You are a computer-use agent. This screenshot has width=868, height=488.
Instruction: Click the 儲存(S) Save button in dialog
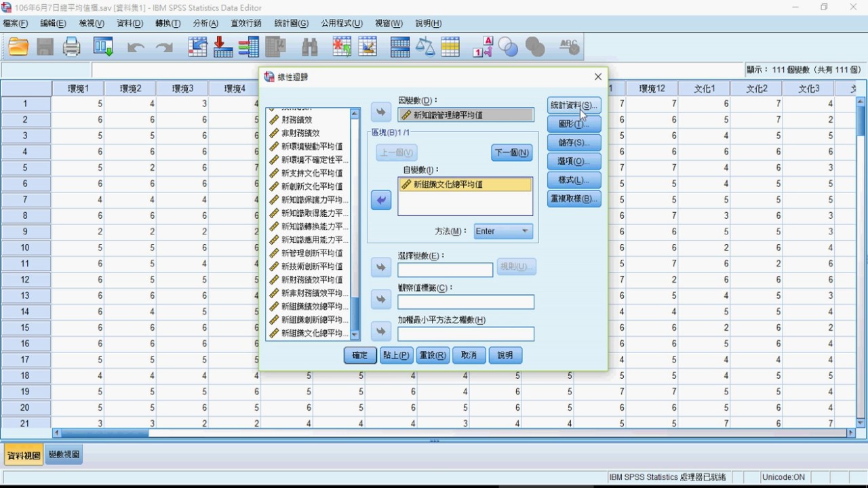[x=574, y=143]
